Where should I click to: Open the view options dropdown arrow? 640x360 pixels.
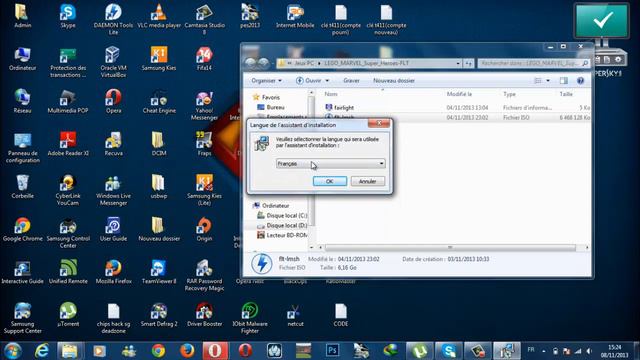(x=548, y=81)
